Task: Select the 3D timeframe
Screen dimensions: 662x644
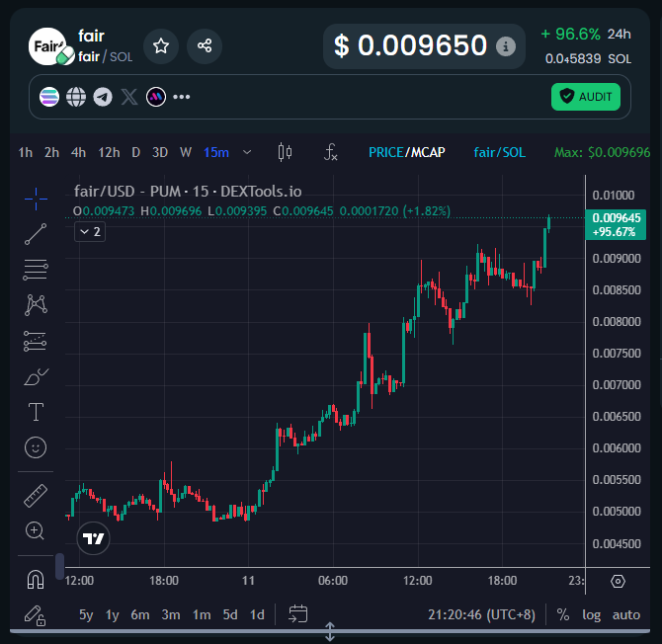Action: point(160,152)
